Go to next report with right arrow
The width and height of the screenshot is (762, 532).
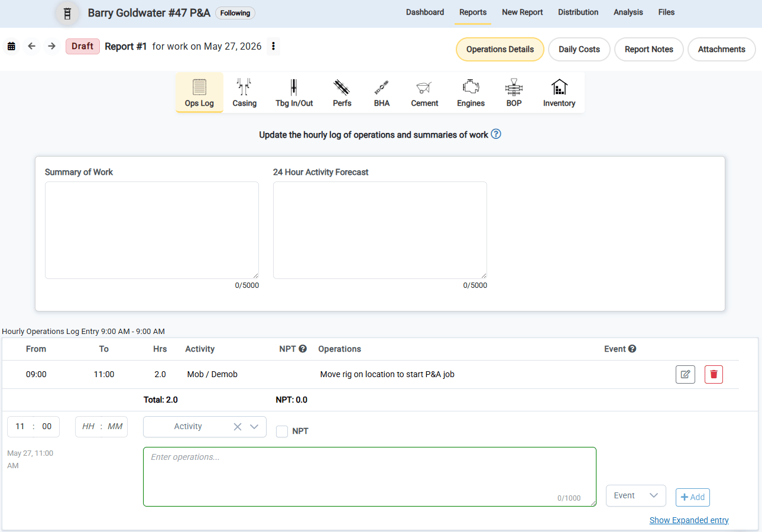52,46
